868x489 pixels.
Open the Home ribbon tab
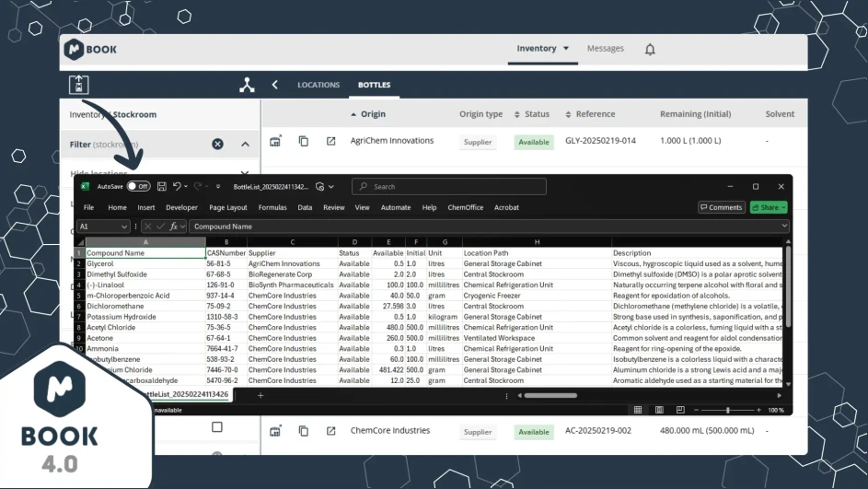pyautogui.click(x=117, y=207)
